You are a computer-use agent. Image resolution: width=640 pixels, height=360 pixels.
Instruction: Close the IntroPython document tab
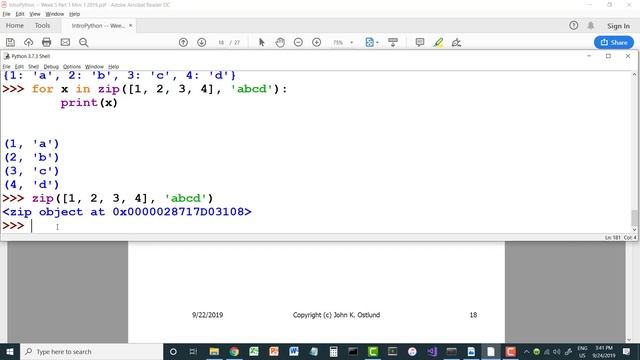tap(131, 25)
